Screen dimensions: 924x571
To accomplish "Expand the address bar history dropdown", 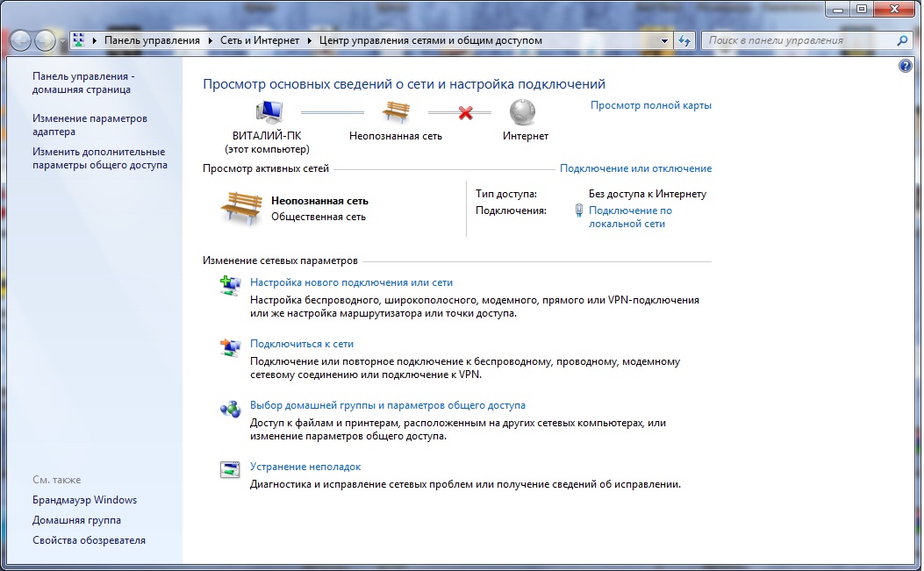I will (665, 40).
